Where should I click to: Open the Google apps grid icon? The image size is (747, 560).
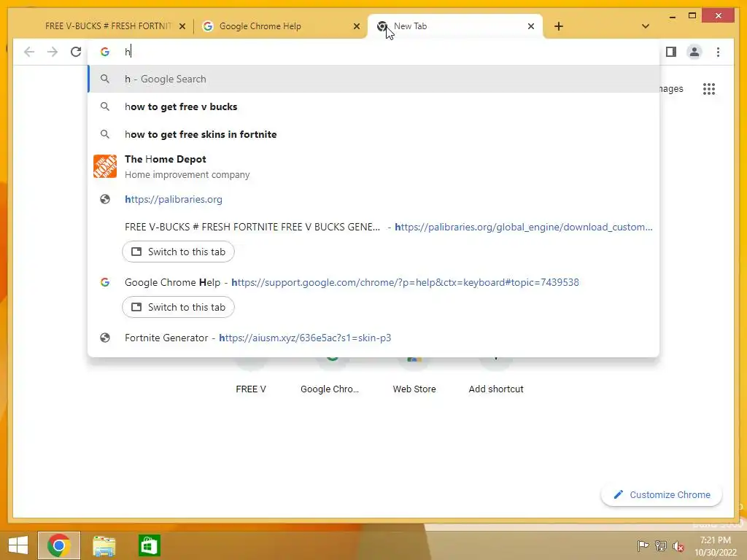709,89
